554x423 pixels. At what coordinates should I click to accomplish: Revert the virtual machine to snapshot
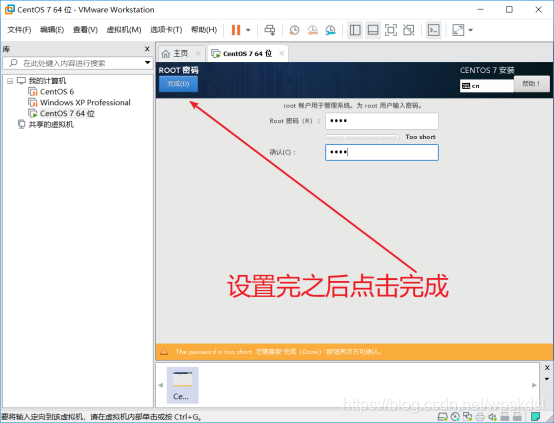point(312,30)
